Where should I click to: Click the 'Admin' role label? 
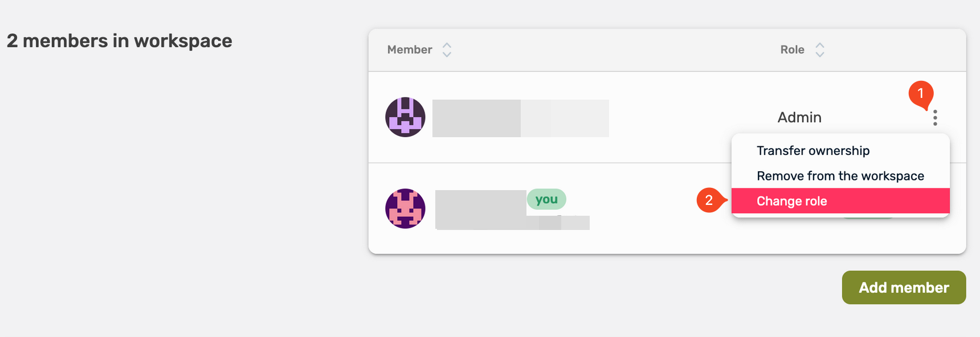click(799, 117)
